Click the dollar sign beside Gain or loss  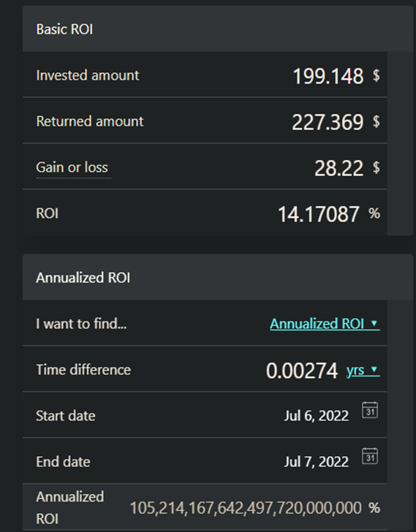click(x=376, y=167)
